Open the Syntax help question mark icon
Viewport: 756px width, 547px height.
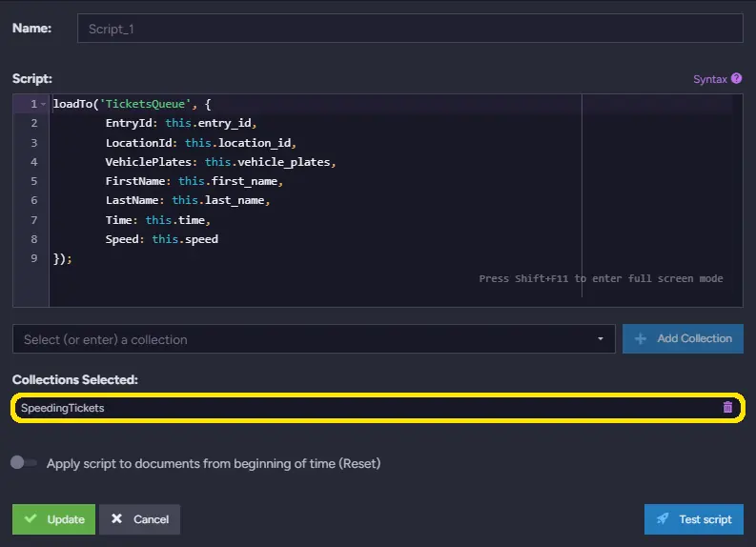point(736,78)
